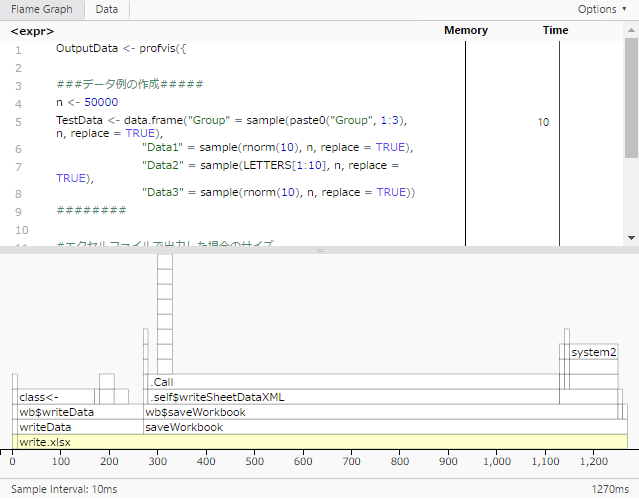Click the 1,000 tick on the time axis
The width and height of the screenshot is (639, 500).
click(497, 461)
